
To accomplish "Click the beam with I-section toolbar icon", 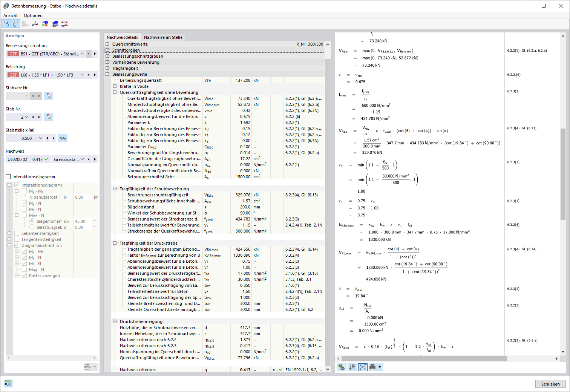I will click(x=35, y=24).
